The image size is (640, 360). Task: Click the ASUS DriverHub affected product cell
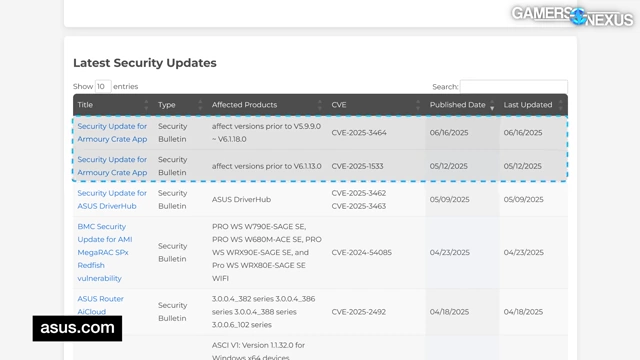[241, 200]
